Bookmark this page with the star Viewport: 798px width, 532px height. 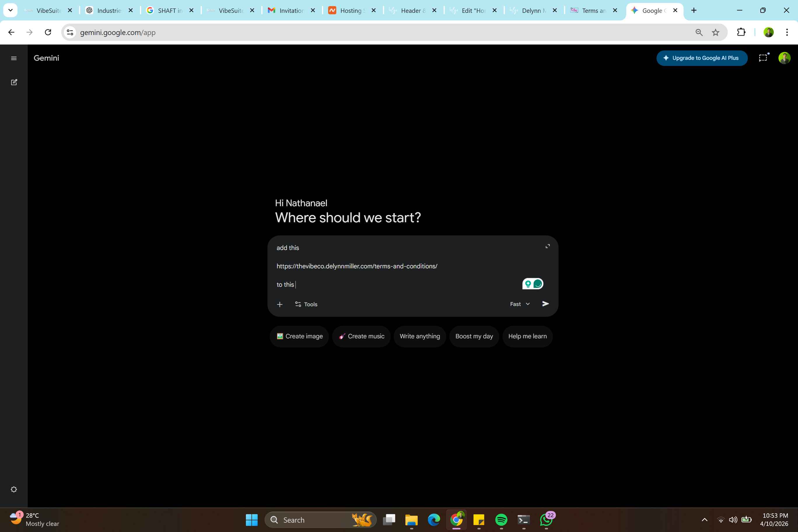(x=715, y=32)
